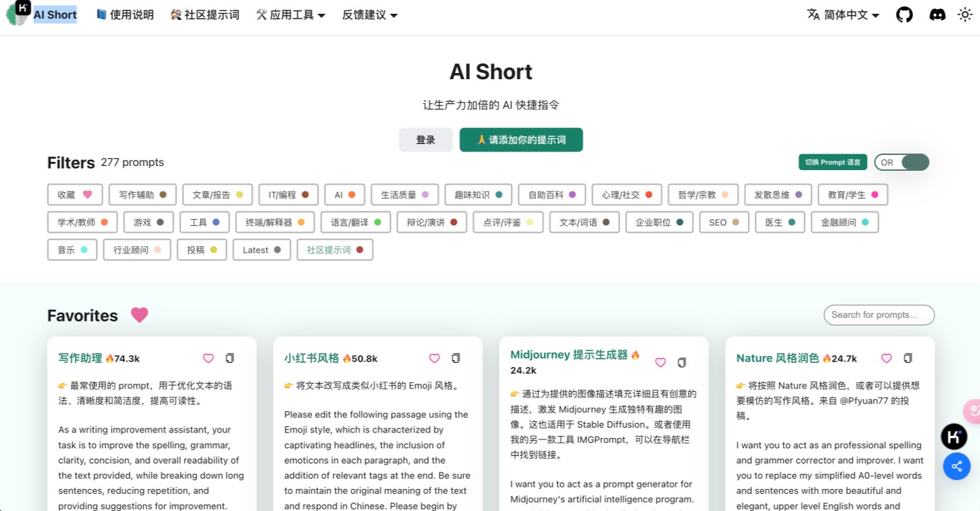Click the 切换 Prompt 语言 button

(833, 163)
